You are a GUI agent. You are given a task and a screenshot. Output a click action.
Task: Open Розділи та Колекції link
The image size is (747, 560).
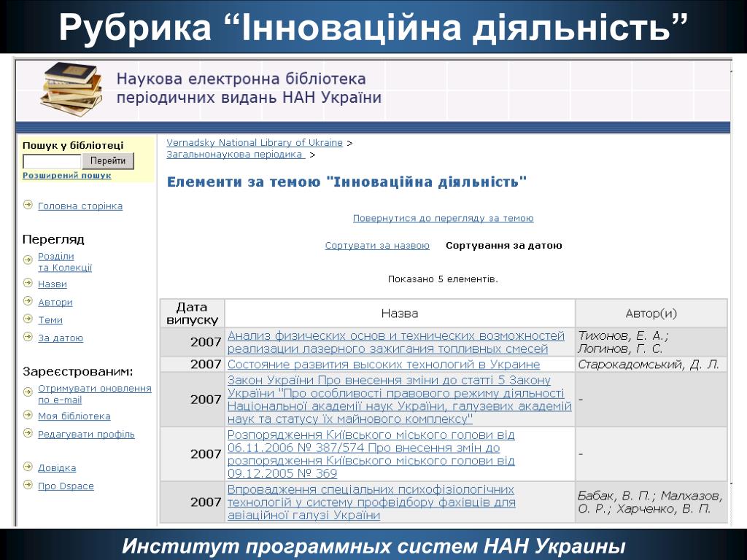click(65, 262)
